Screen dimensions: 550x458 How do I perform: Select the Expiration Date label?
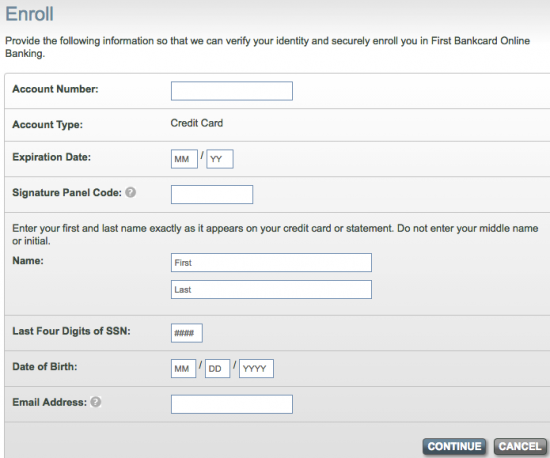pos(52,157)
